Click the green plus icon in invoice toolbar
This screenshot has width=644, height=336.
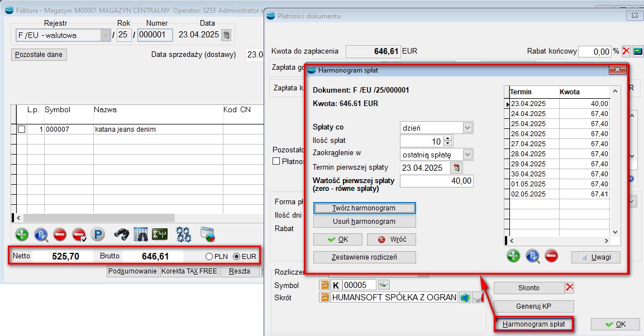pos(22,234)
